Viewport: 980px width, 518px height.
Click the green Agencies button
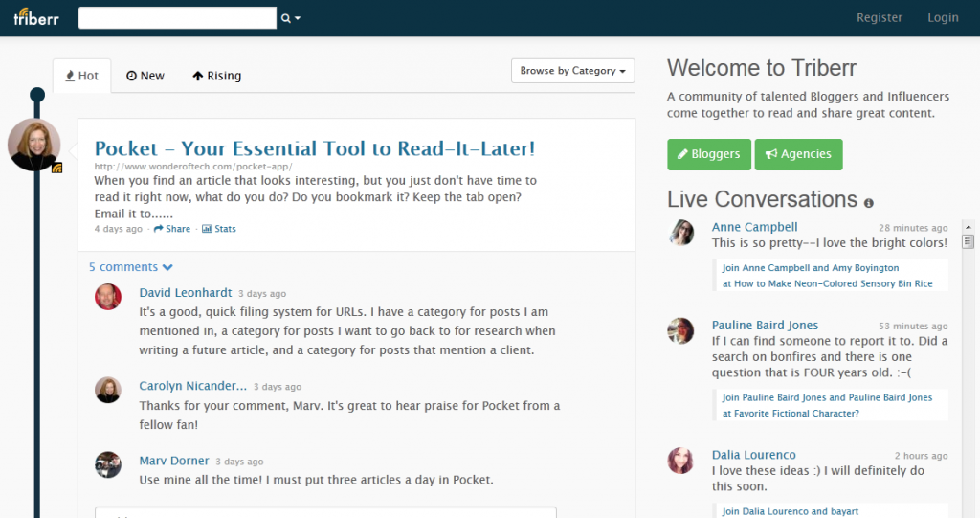(798, 154)
